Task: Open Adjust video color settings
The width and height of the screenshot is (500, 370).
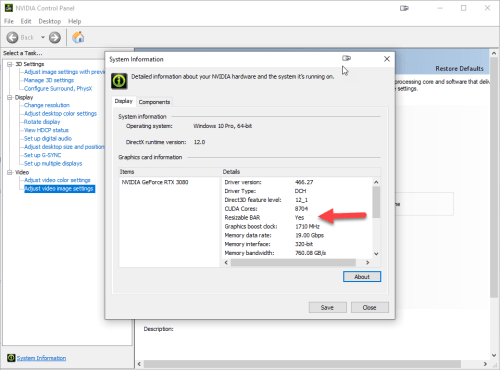Action: [57, 180]
